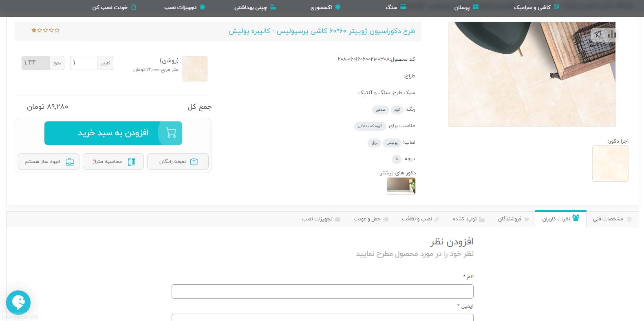The height and width of the screenshot is (321, 644).
Task: Click the پولیش glaze tag
Action: pyautogui.click(x=392, y=143)
